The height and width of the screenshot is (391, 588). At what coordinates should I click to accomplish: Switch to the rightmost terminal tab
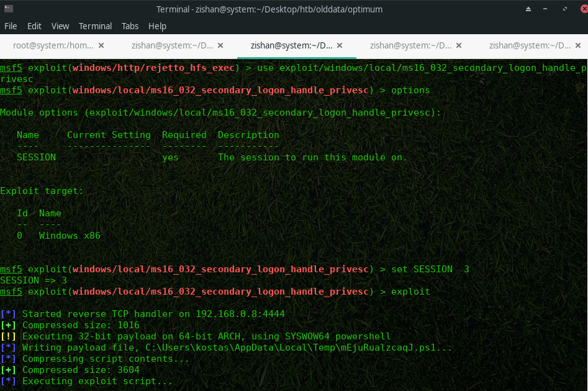[x=528, y=45]
